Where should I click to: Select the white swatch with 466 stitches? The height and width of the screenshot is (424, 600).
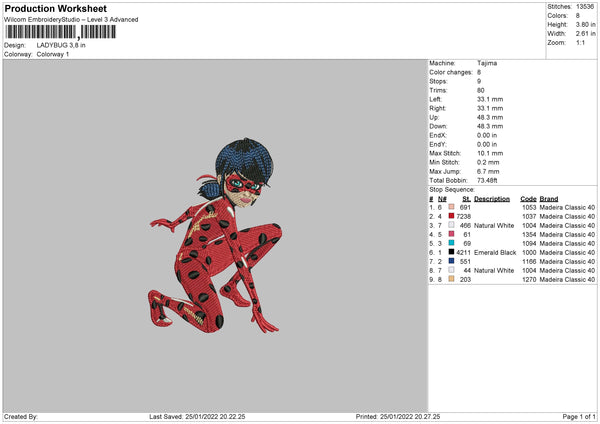pos(452,225)
